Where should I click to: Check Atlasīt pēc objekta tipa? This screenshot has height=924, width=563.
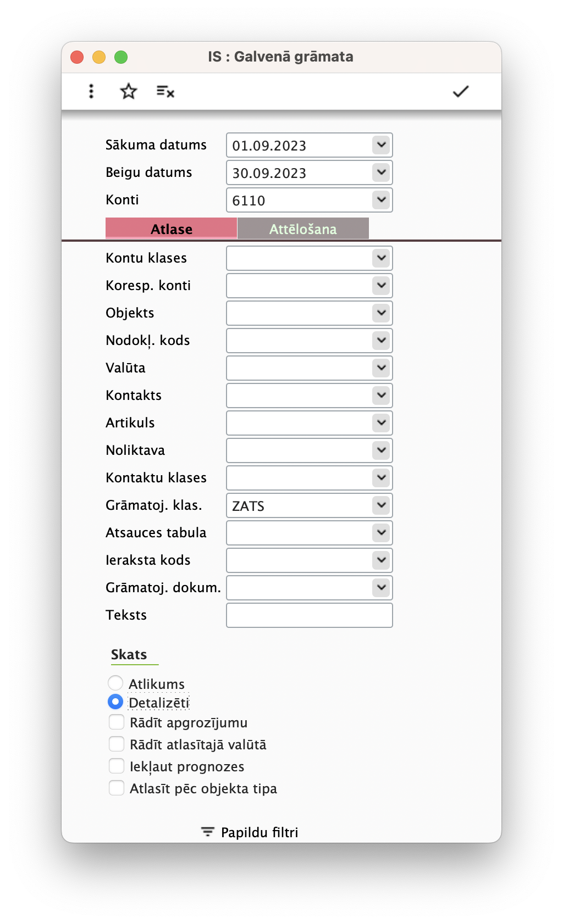coord(117,788)
